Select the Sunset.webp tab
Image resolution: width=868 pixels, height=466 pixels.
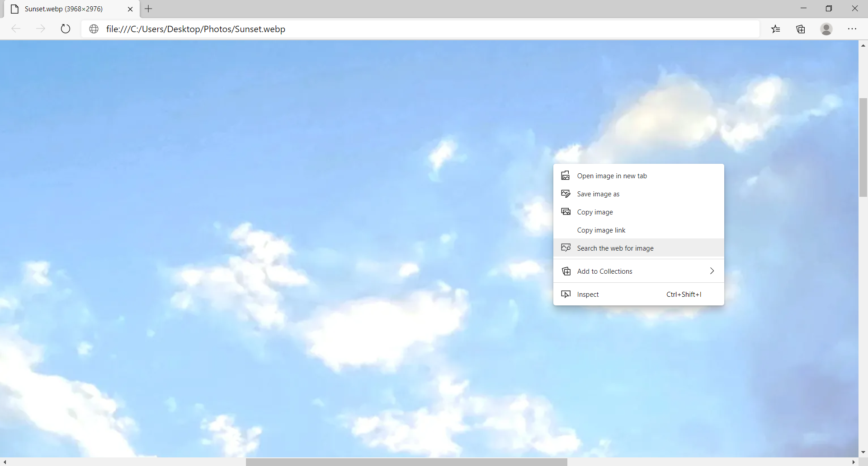click(63, 9)
